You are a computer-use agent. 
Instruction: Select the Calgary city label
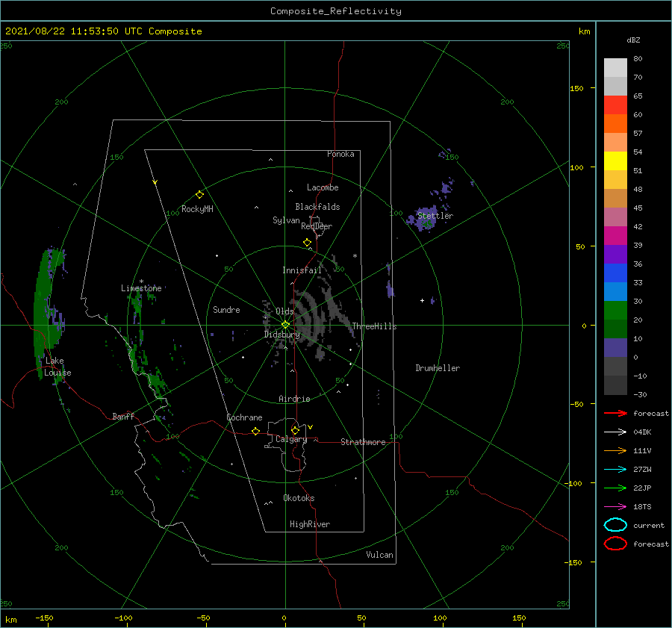[x=291, y=439]
